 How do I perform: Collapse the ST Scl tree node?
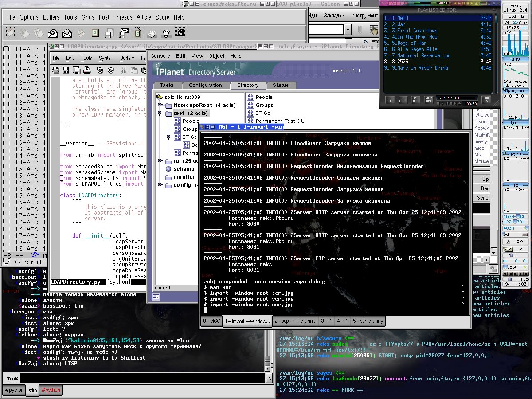tap(168, 137)
